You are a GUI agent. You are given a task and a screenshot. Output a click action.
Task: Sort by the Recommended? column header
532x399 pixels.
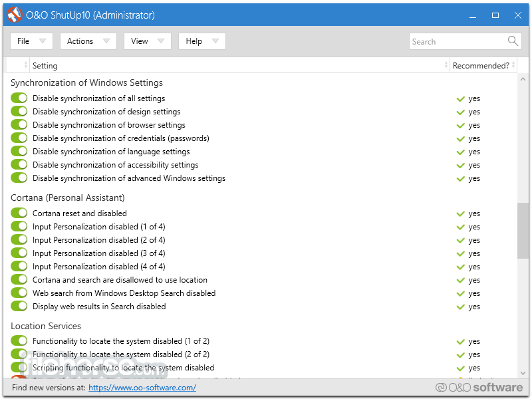point(483,65)
